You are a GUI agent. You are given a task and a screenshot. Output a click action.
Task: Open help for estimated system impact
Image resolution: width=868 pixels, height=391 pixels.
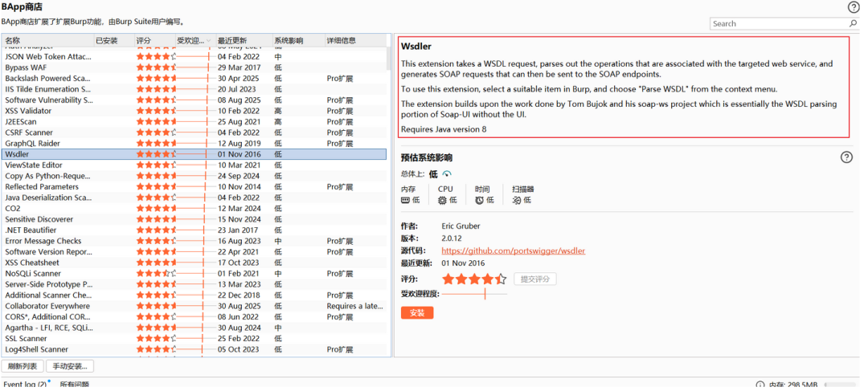pyautogui.click(x=846, y=157)
